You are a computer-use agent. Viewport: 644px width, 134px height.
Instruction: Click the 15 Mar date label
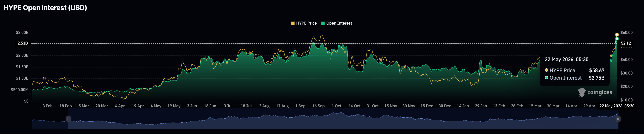[x=535, y=106]
